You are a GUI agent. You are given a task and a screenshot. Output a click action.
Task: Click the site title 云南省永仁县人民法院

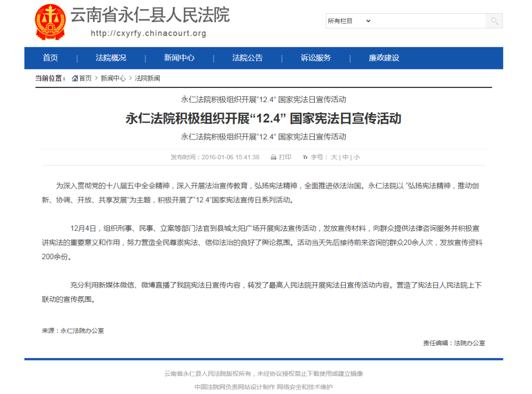[150, 15]
